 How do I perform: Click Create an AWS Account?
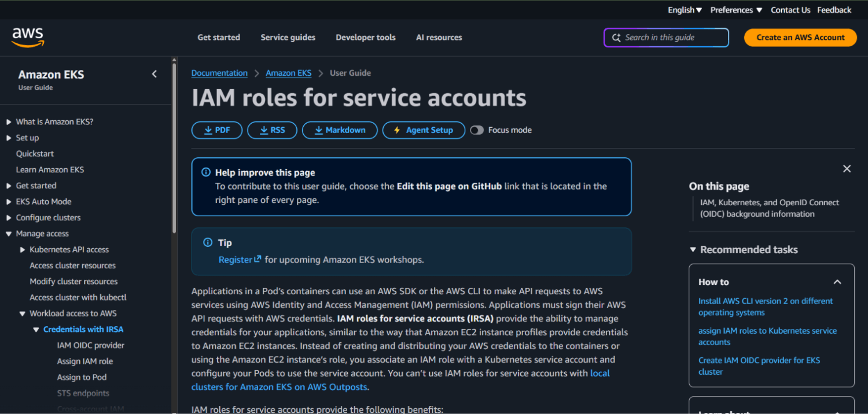click(x=800, y=38)
